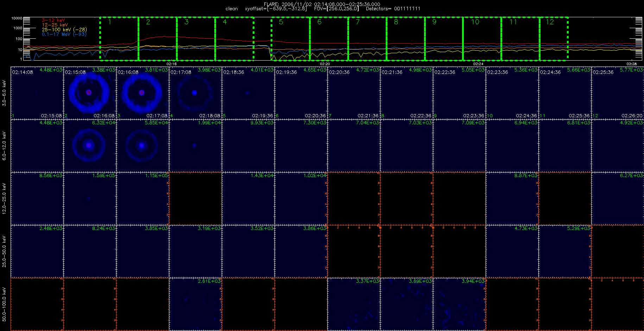Viewport: 644px width, 331px height.
Task: Open the 50.0-100.0 keV image labeled 3.69E+03
Action: tap(406, 304)
